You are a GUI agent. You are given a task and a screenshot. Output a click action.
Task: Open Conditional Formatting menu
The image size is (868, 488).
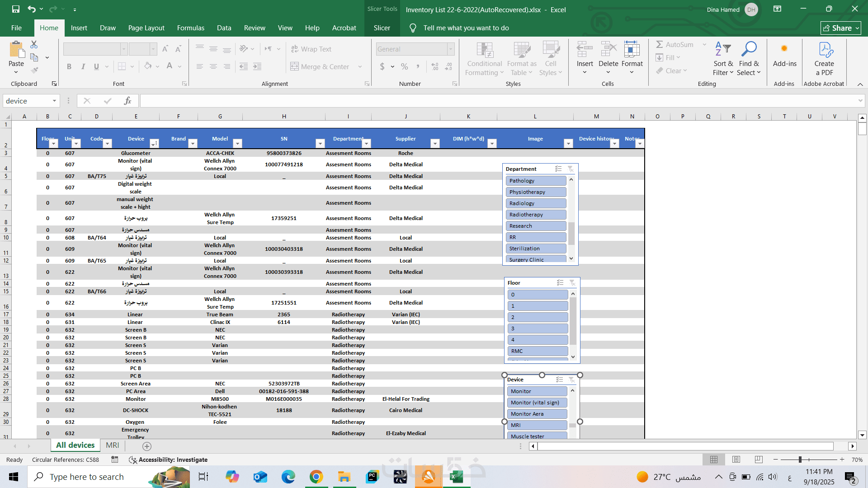tap(484, 59)
